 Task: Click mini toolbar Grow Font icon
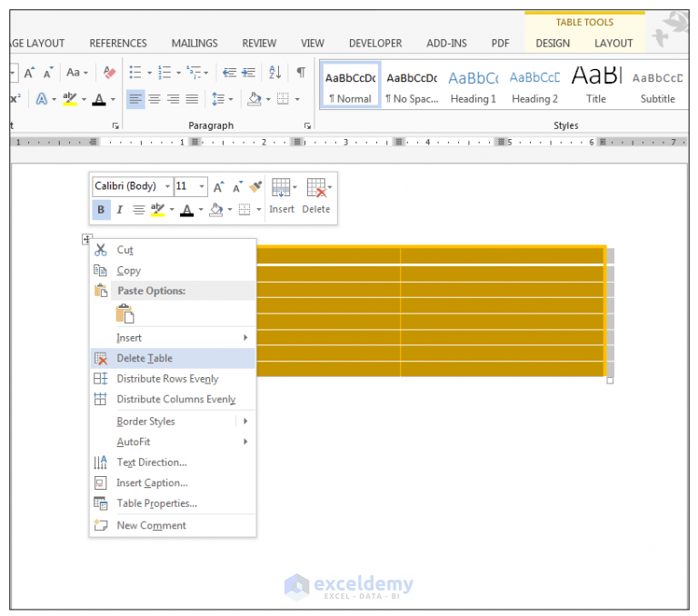click(x=218, y=187)
